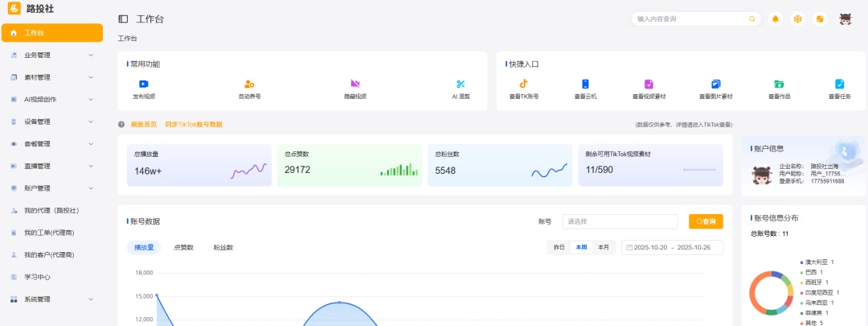Screen dimensions: 868x326
Task: Open the 自动养号 shortcut icon
Action: click(249, 84)
